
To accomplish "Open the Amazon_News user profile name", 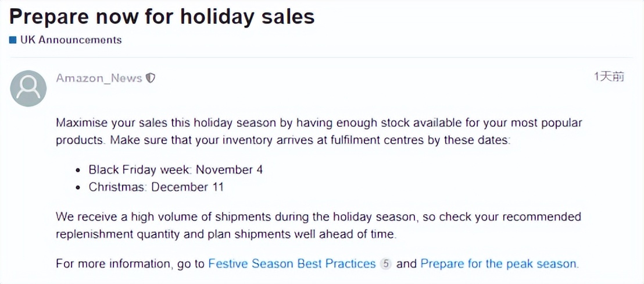I will (x=99, y=78).
